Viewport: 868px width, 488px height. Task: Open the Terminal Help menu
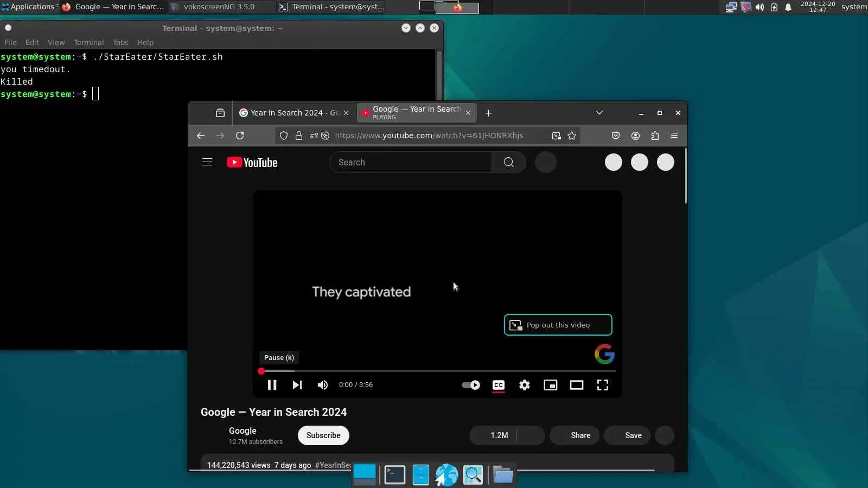(145, 42)
